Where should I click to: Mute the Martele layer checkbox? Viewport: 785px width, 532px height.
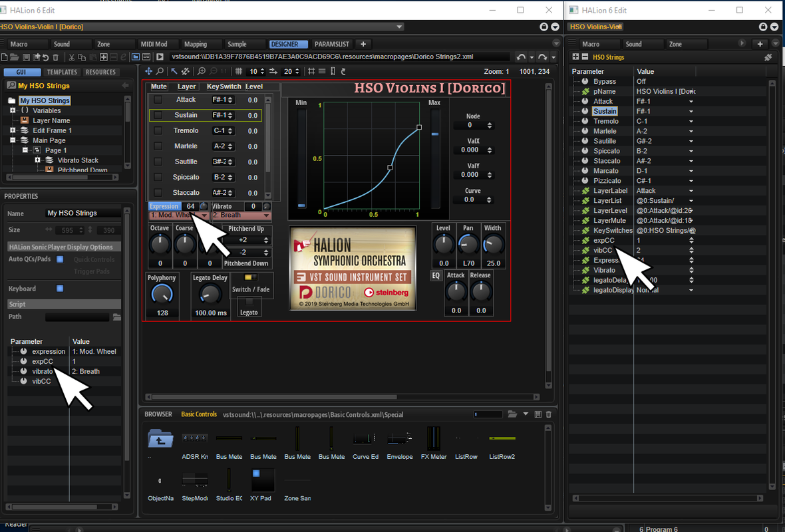[158, 146]
